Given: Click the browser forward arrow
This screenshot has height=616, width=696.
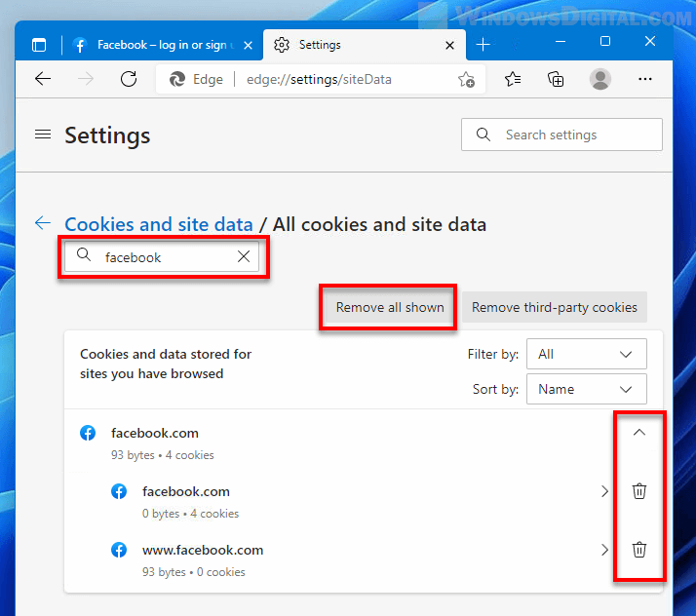Looking at the screenshot, I should tap(86, 79).
